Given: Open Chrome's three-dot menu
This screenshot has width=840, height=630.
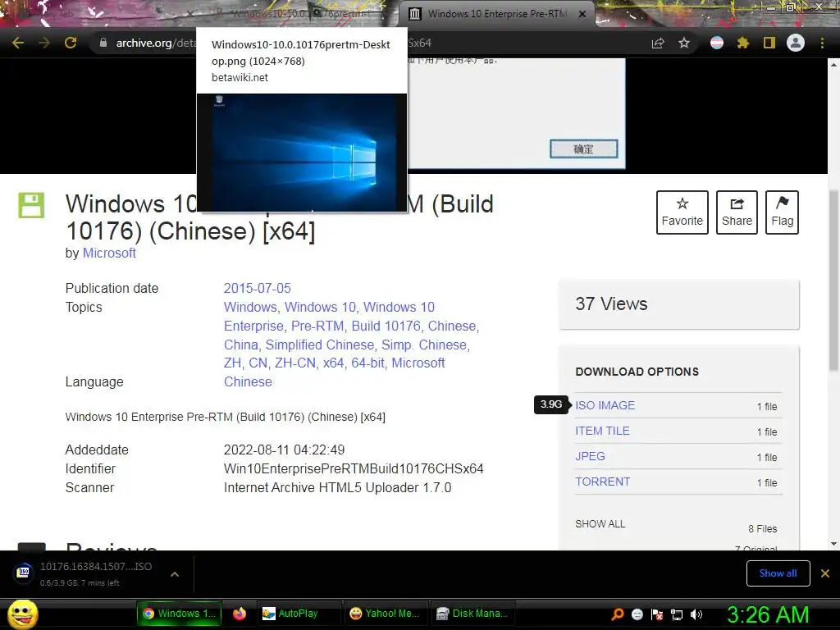Looking at the screenshot, I should coord(822,43).
